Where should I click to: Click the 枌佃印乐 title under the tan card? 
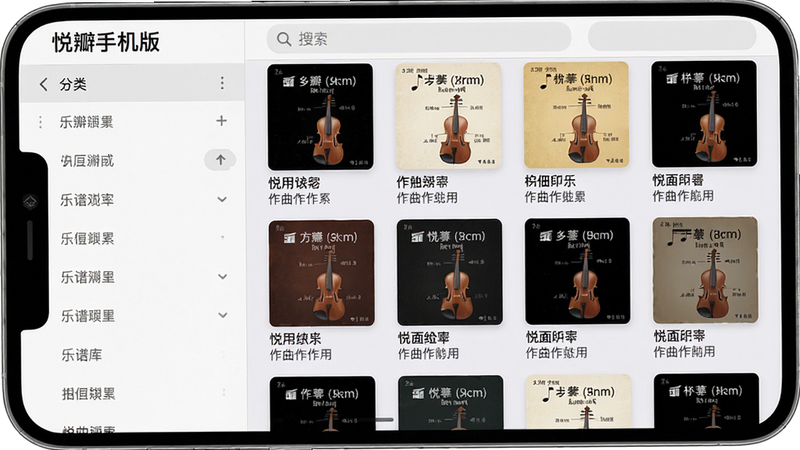tap(550, 181)
